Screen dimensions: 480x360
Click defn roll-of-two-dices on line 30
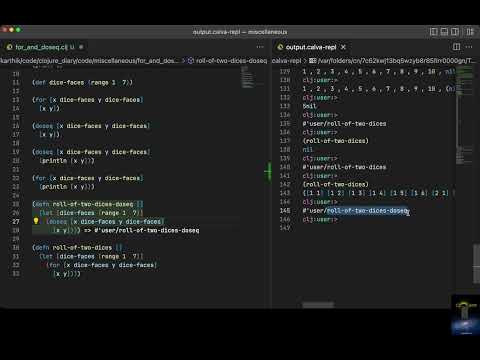[x=77, y=248]
